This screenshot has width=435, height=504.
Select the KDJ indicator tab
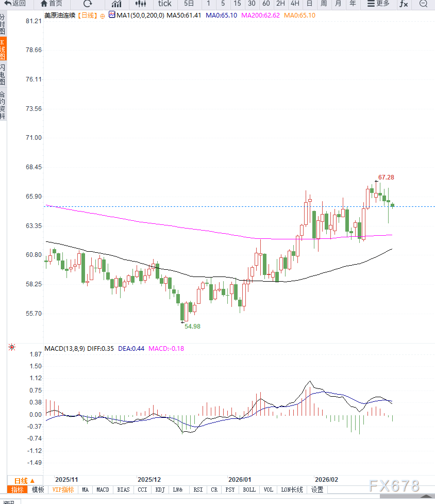tap(160, 490)
